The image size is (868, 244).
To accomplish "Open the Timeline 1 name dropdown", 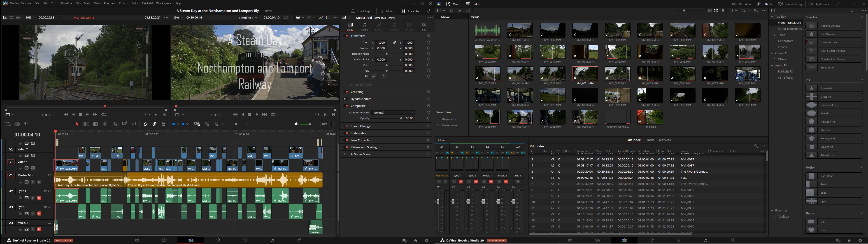I will (x=248, y=18).
